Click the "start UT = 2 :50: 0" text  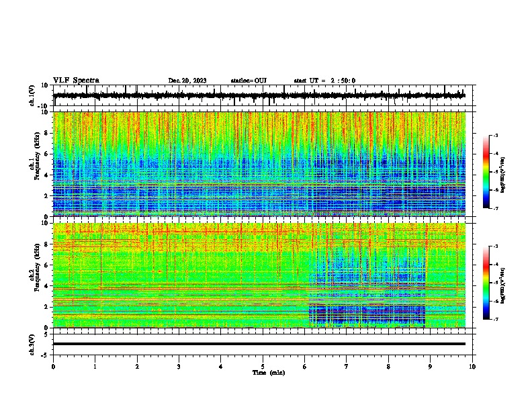324,81
